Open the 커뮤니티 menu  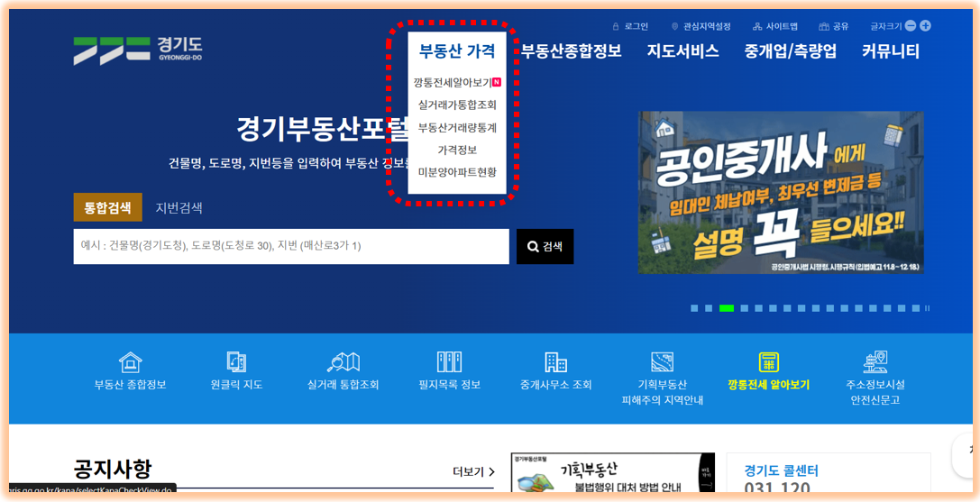[891, 50]
